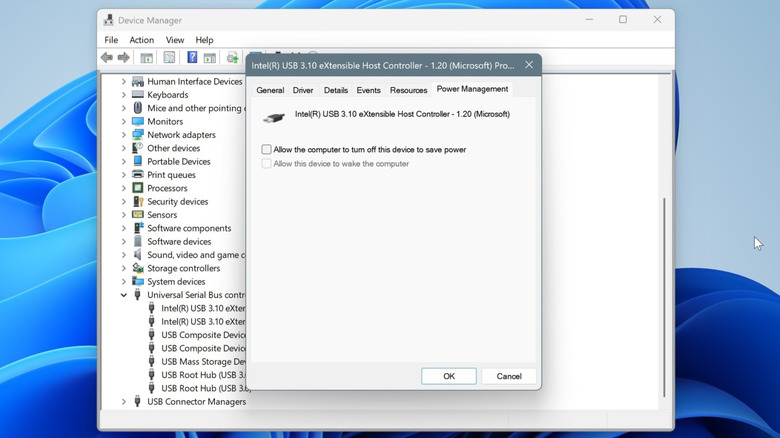Expand the Network adapters node
Screen dimensions: 780x438
coord(123,135)
